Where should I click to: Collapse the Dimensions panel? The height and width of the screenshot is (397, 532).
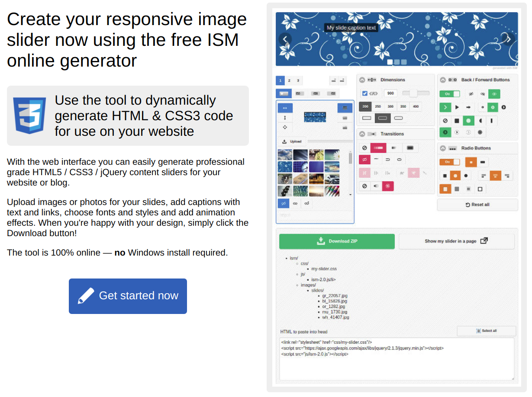pyautogui.click(x=362, y=80)
